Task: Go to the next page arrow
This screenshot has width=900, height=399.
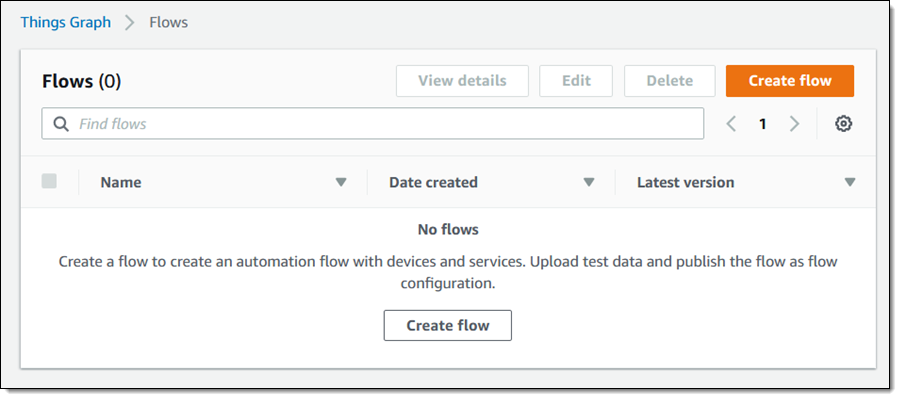Action: 794,123
